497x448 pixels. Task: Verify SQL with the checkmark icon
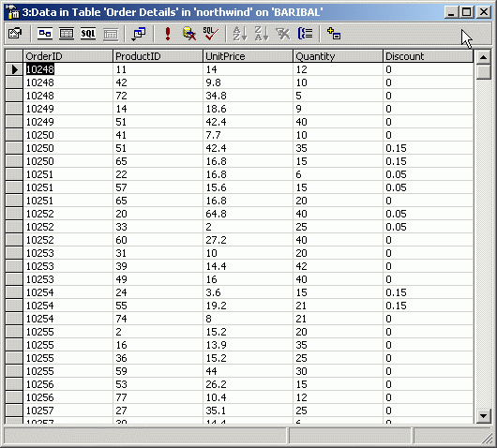coord(210,33)
